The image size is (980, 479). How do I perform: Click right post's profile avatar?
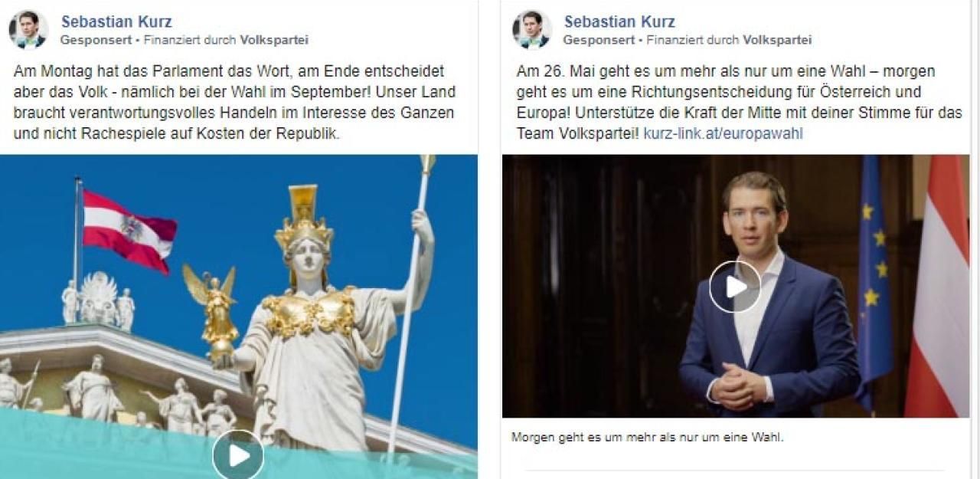532,30
